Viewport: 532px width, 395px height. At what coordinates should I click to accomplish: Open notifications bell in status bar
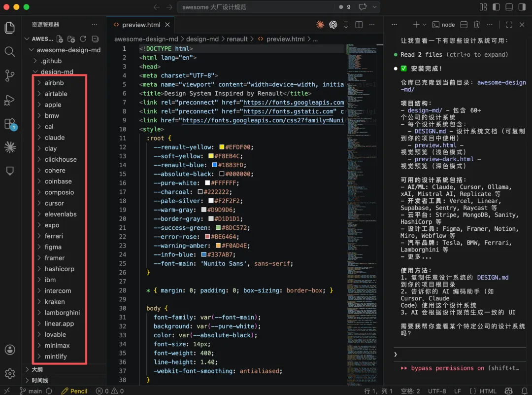pos(525,391)
